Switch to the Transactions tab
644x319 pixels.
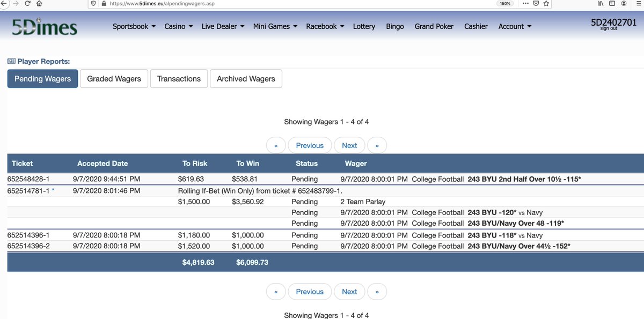click(179, 79)
